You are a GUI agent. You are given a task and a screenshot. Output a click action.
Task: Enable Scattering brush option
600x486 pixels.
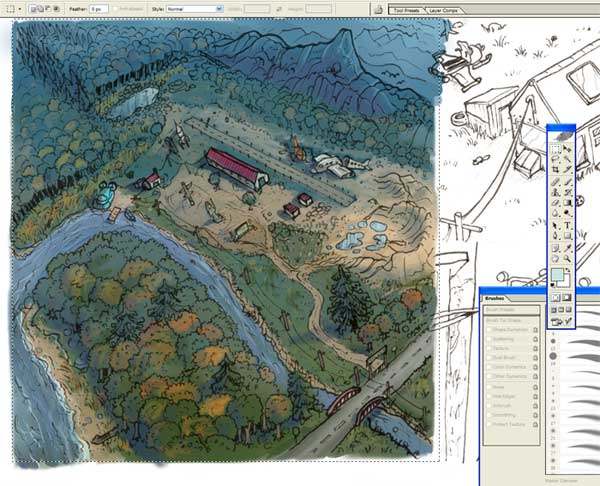[486, 340]
